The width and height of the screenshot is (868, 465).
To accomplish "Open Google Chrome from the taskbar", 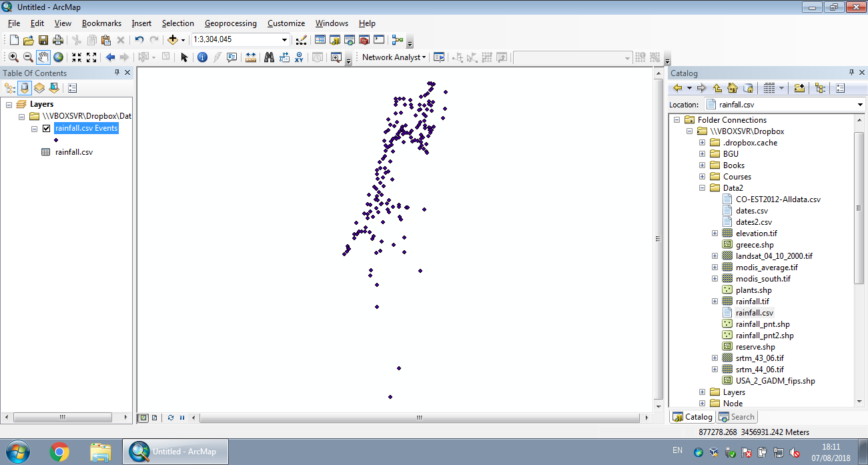I will (x=60, y=451).
